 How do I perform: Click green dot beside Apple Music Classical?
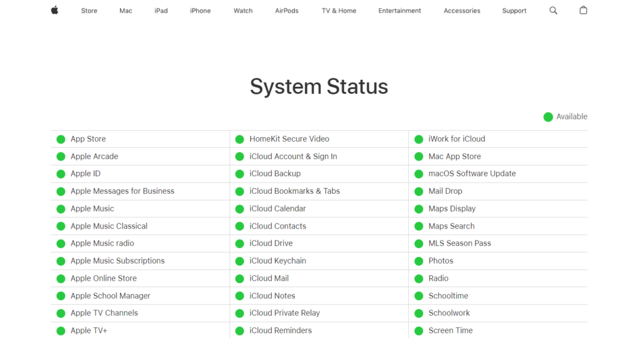tap(61, 226)
